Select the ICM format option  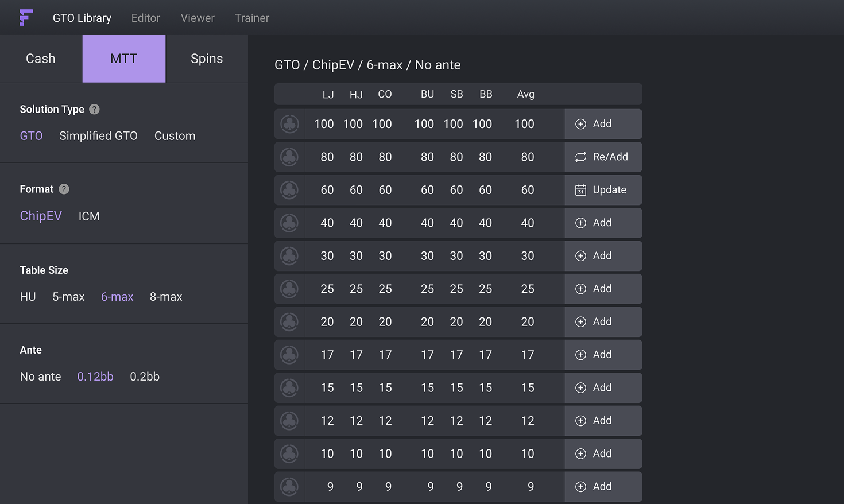tap(89, 216)
